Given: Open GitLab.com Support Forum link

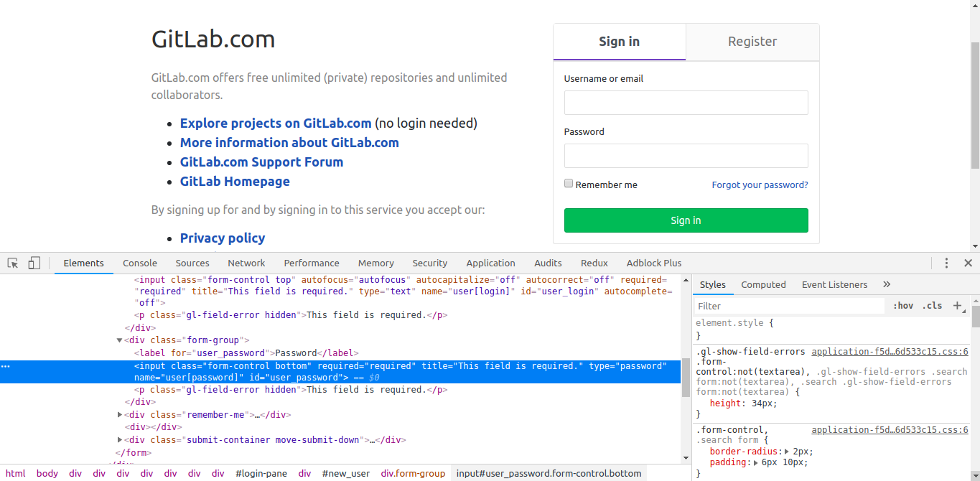Looking at the screenshot, I should point(261,162).
